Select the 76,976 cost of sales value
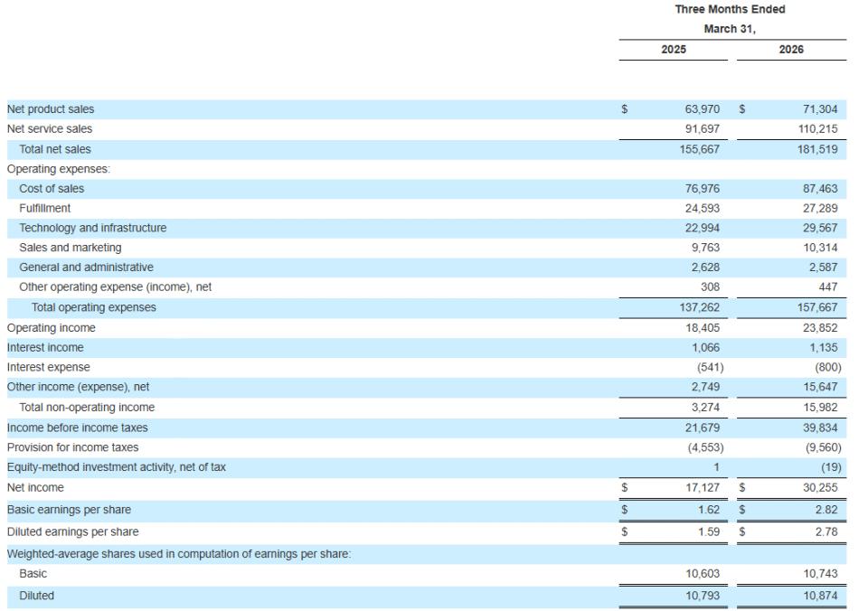This screenshot has height=611, width=868. pyautogui.click(x=702, y=189)
